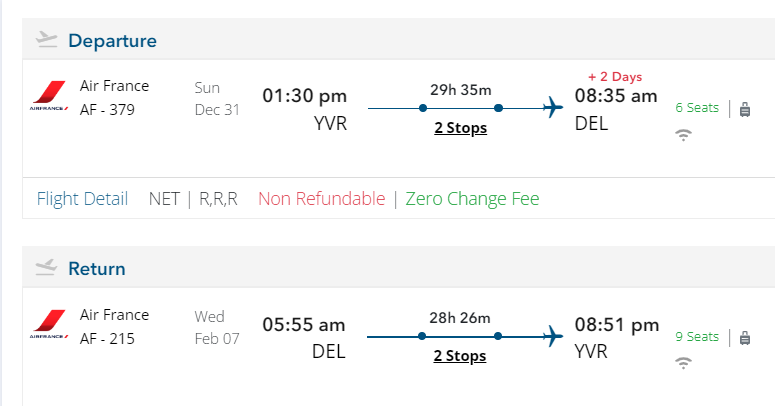
Task: Click the Zero Change Fee label
Action: point(472,199)
